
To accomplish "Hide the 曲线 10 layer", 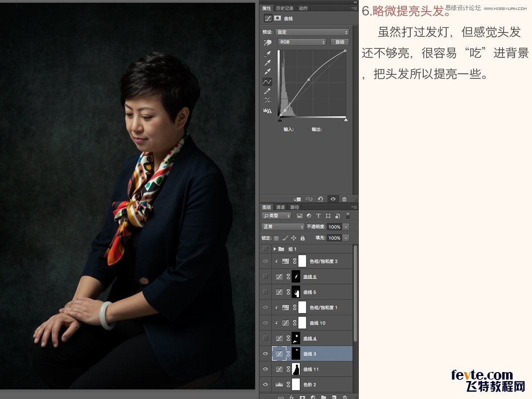I will click(266, 323).
